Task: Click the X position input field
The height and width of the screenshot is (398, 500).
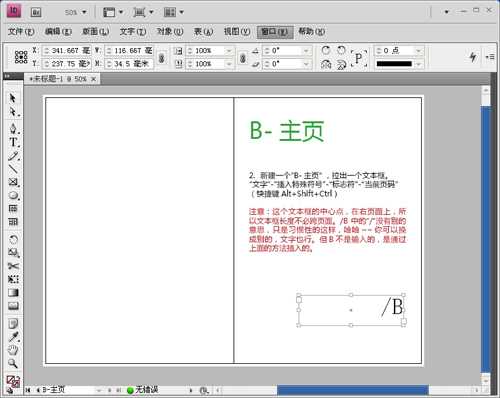Action: [67, 51]
